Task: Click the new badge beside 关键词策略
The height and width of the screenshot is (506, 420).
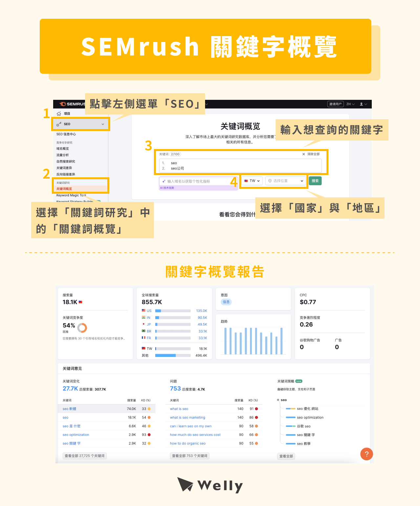Action: (x=299, y=381)
